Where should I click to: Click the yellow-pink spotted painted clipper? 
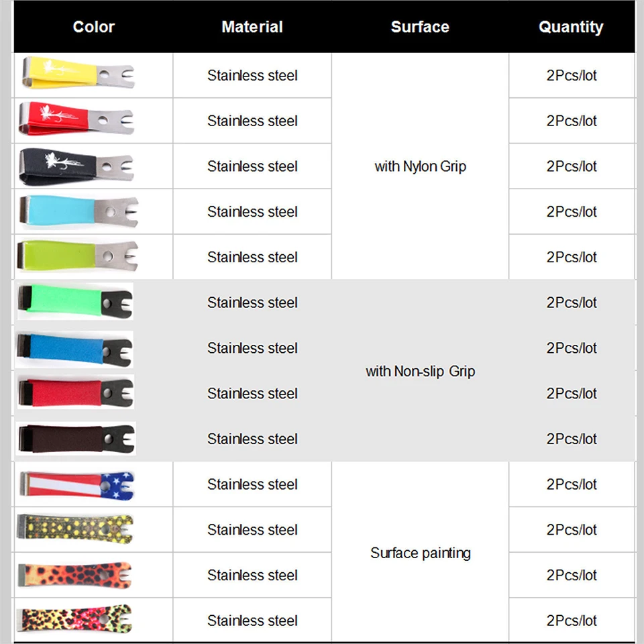74,619
